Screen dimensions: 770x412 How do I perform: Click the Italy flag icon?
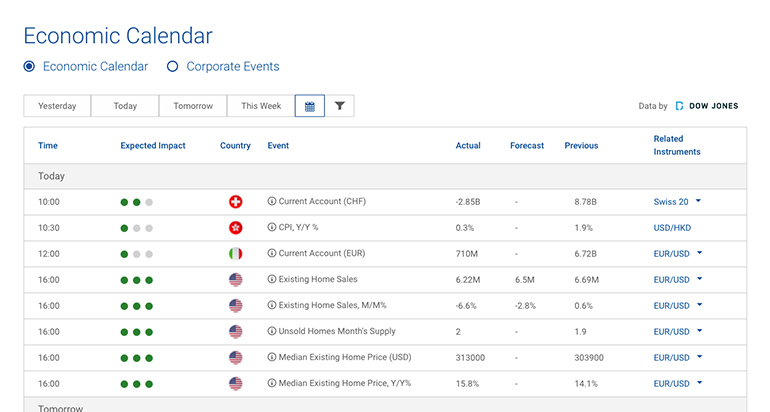[236, 254]
